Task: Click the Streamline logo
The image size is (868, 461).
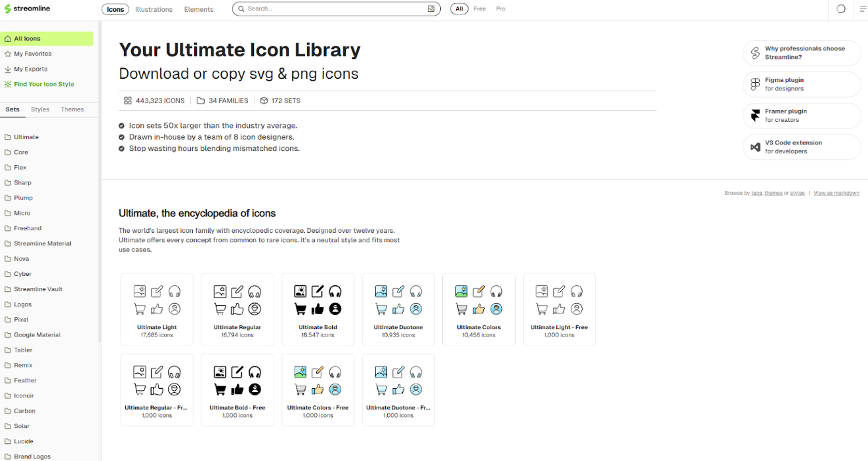Action: (x=27, y=9)
